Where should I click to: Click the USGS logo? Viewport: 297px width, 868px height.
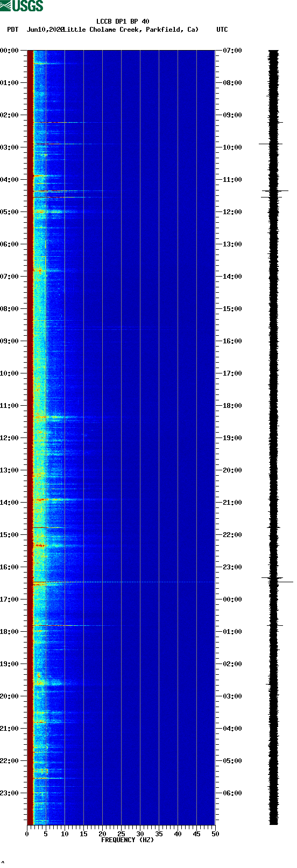pyautogui.click(x=22, y=6)
